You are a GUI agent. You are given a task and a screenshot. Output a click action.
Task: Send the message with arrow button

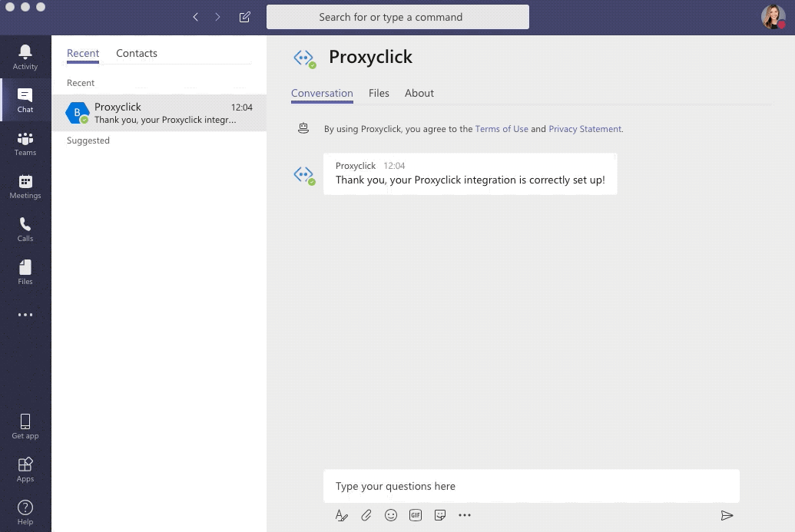pos(727,515)
